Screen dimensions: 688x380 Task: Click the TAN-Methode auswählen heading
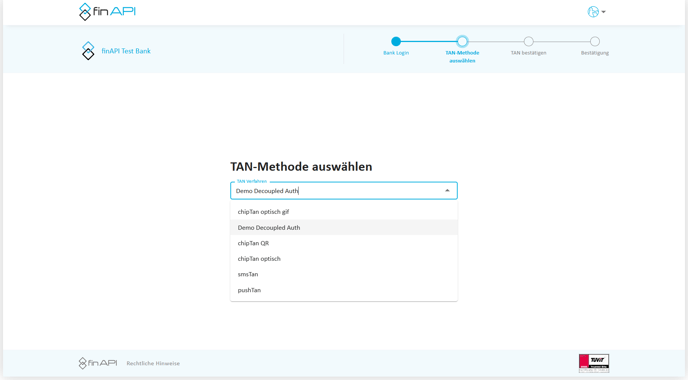(301, 167)
